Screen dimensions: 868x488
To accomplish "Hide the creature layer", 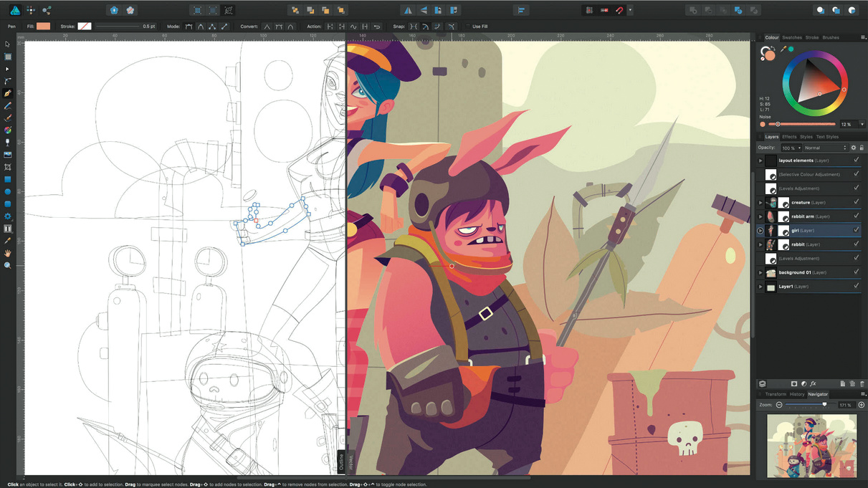I will pyautogui.click(x=856, y=202).
